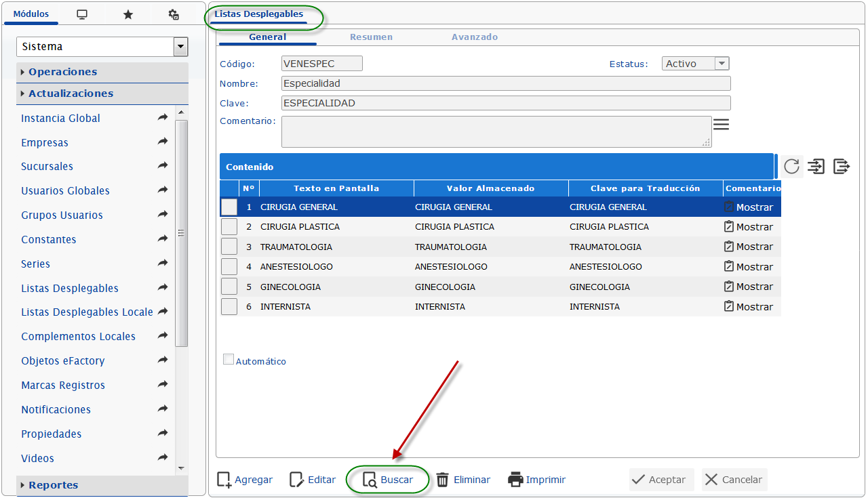Toggle the Automático checkbox
The height and width of the screenshot is (498, 868).
coord(229,360)
